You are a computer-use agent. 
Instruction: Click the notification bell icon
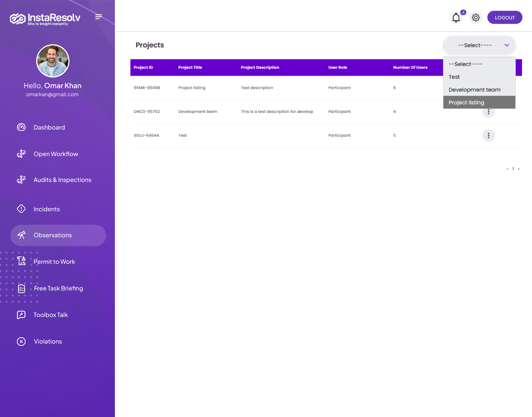(x=456, y=18)
